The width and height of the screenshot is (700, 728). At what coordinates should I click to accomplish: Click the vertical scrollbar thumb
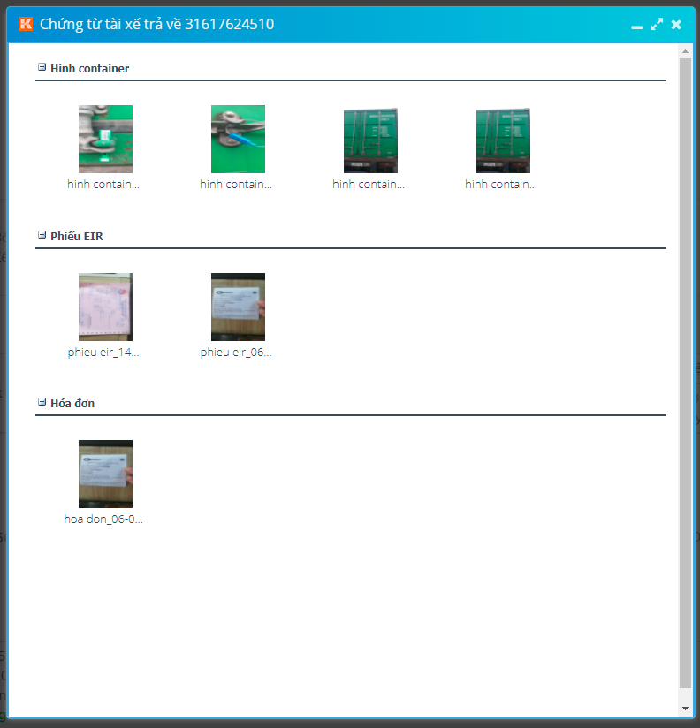pyautogui.click(x=685, y=371)
